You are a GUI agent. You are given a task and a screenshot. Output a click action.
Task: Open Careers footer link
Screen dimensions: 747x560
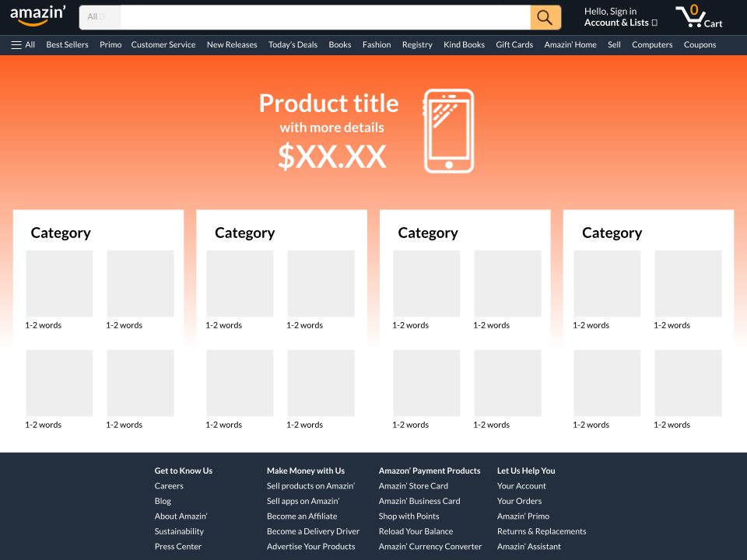click(x=169, y=486)
